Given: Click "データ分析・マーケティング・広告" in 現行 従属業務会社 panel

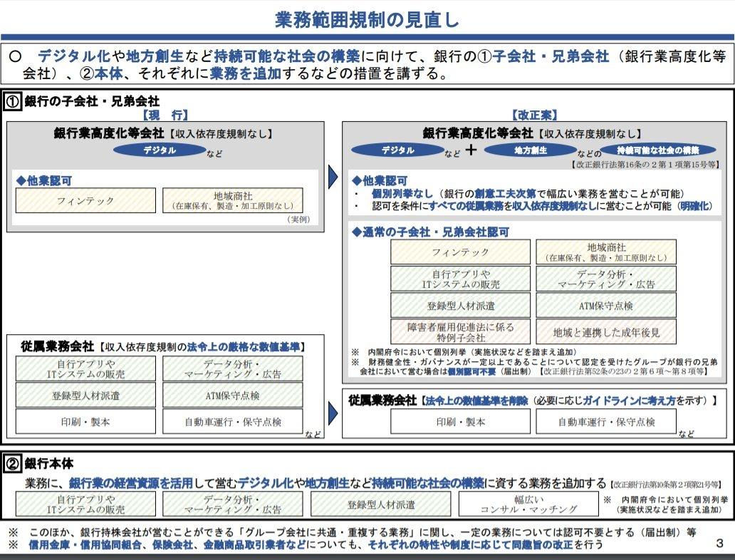Looking at the screenshot, I should tap(232, 368).
